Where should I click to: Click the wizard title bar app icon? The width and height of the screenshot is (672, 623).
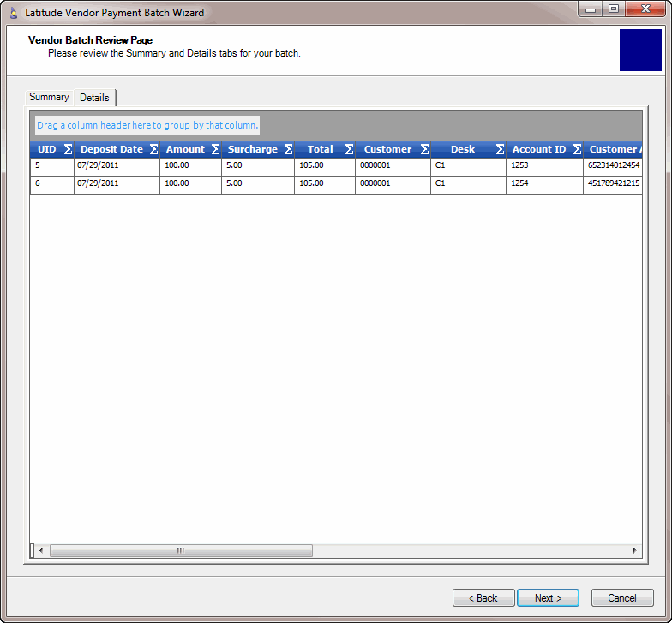(x=13, y=13)
